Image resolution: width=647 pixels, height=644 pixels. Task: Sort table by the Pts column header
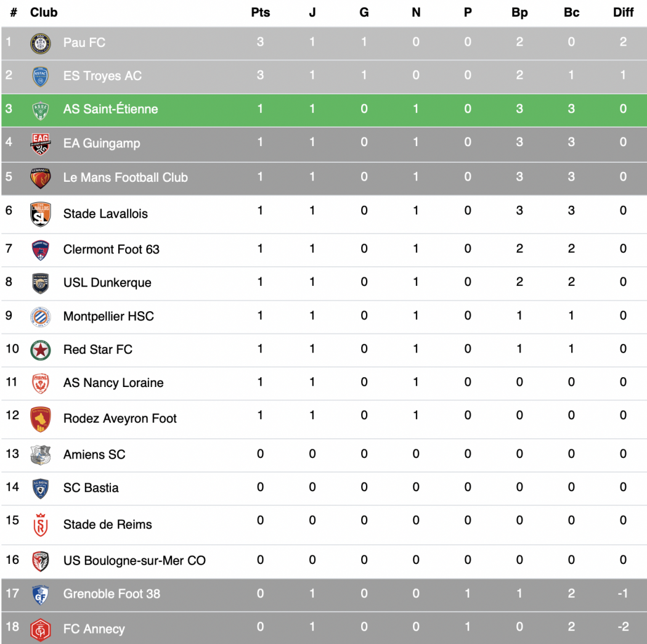[261, 12]
